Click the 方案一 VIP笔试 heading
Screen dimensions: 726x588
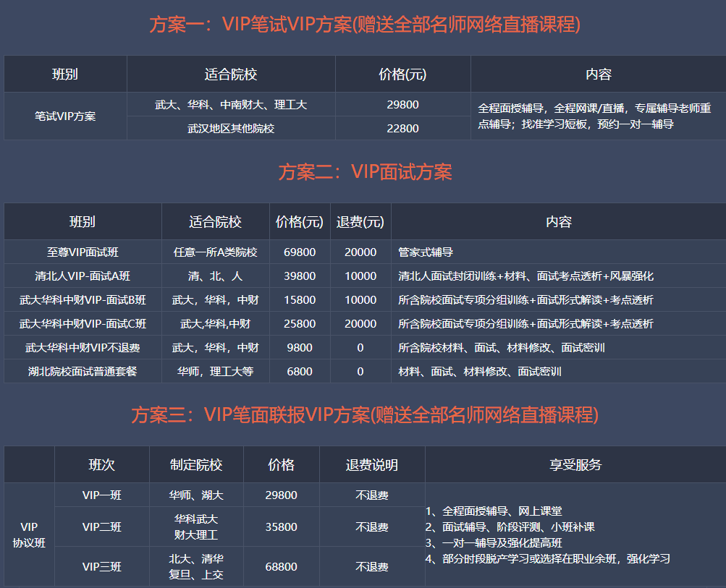(365, 25)
